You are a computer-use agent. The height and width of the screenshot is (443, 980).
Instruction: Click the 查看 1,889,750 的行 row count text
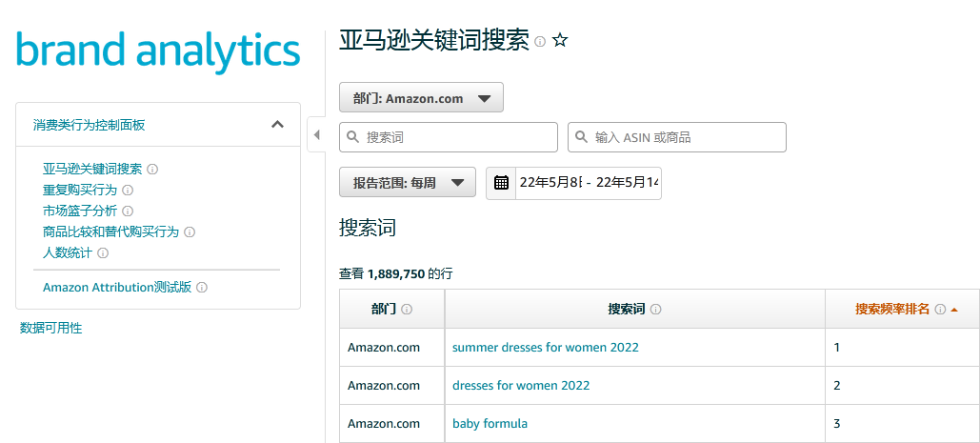[395, 273]
